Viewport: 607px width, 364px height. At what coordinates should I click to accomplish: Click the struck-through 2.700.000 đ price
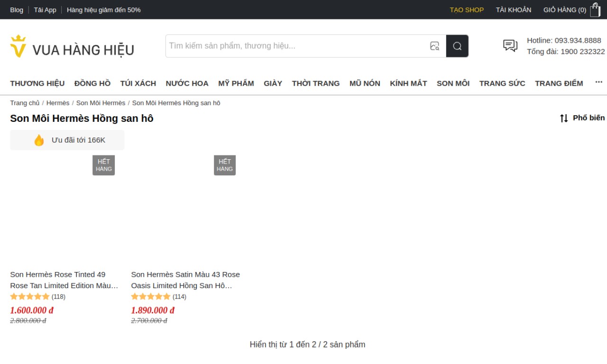[149, 321]
